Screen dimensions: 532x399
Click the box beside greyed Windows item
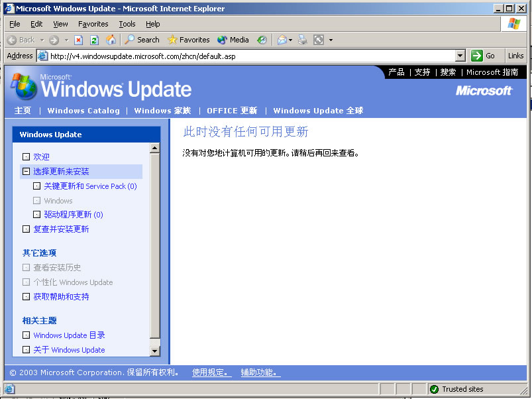click(36, 201)
